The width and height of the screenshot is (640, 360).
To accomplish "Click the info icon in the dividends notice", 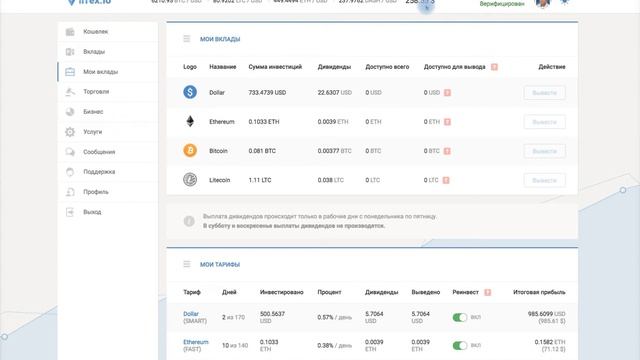I will coord(189,221).
